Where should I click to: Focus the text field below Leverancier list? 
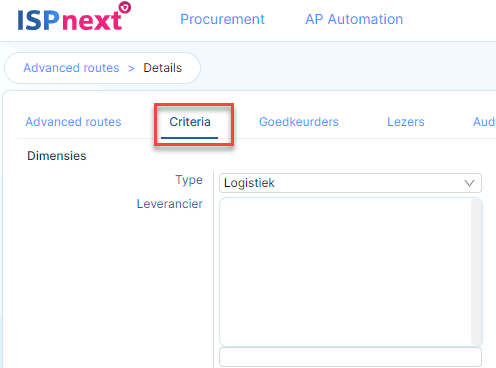click(x=350, y=357)
